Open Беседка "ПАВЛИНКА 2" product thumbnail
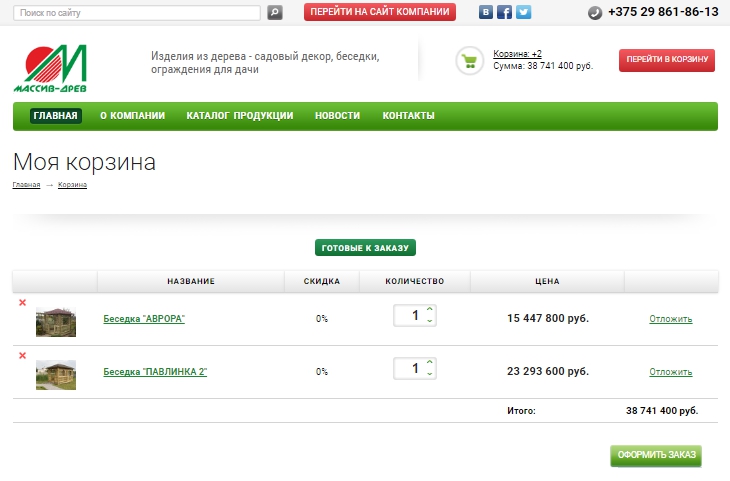Viewport: 730px width, 481px height. (56, 373)
